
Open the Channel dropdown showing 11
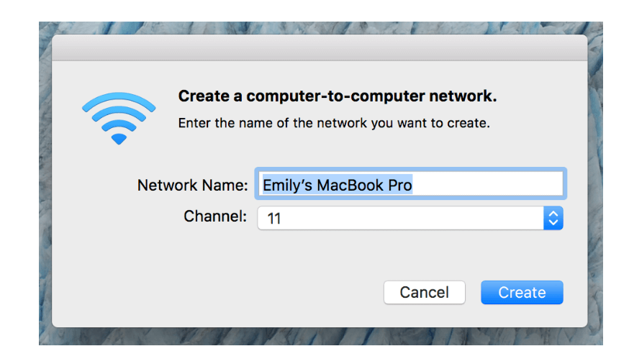(410, 218)
